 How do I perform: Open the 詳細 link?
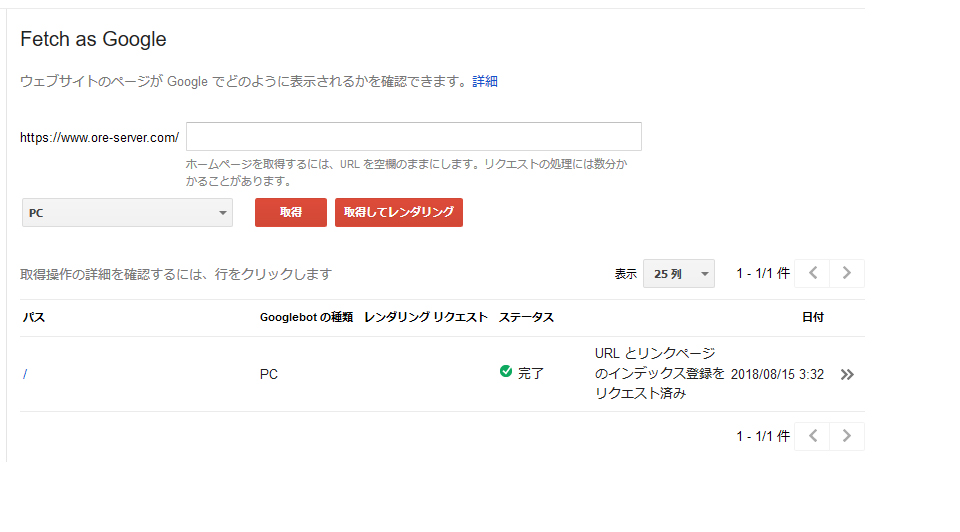(485, 81)
